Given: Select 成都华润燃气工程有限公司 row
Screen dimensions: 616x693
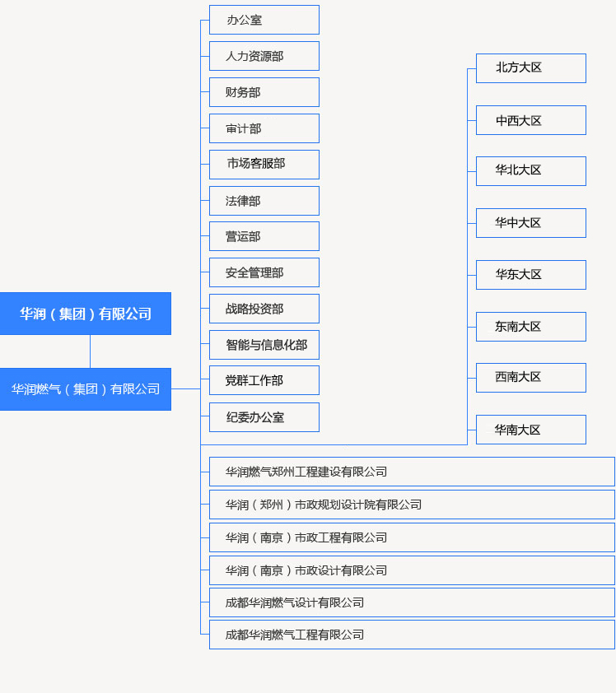Looking at the screenshot, I should (412, 635).
